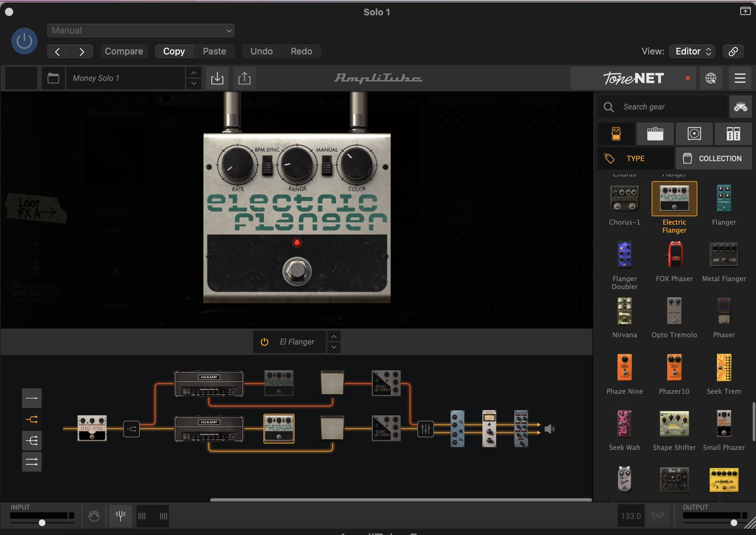
Task: Select the Phaser pedal
Action: (x=724, y=311)
